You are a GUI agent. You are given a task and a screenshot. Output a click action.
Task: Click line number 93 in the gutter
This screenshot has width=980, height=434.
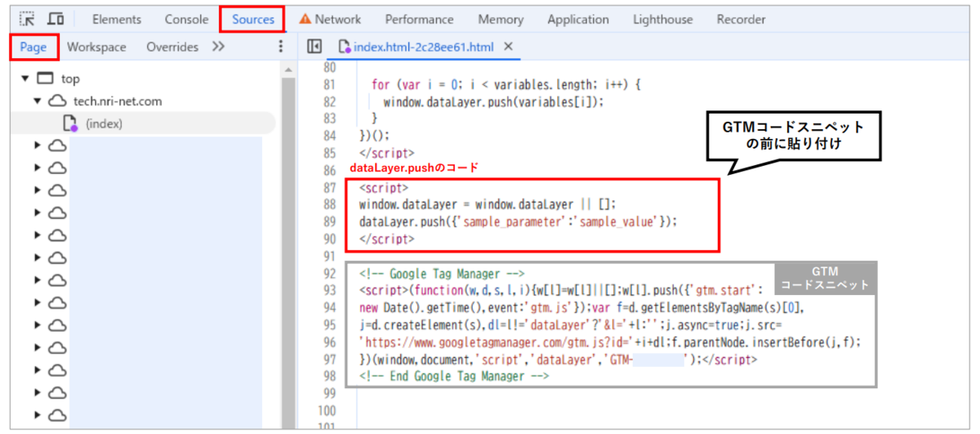[330, 289]
